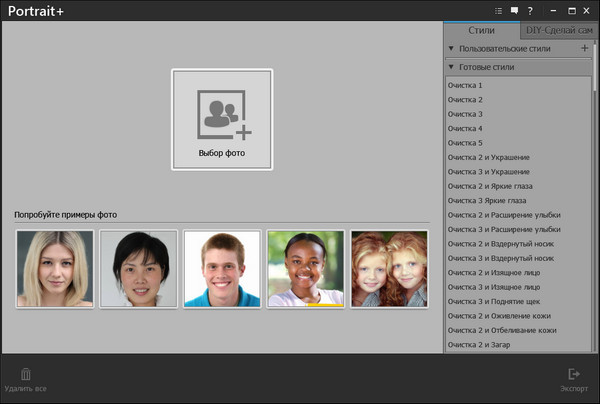Collapse the Пользовательские стили section
This screenshot has width=600, height=404.
coord(452,48)
